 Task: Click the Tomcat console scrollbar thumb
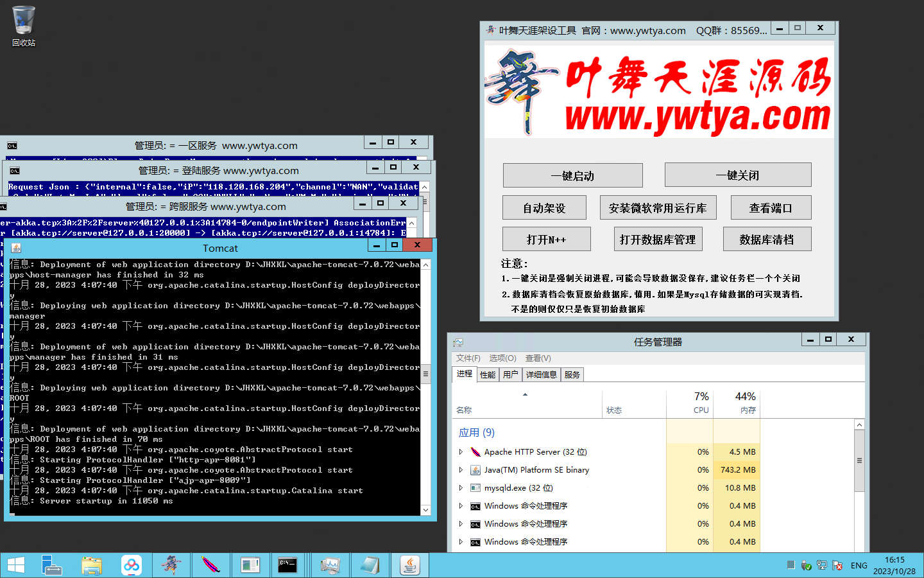pyautogui.click(x=425, y=373)
